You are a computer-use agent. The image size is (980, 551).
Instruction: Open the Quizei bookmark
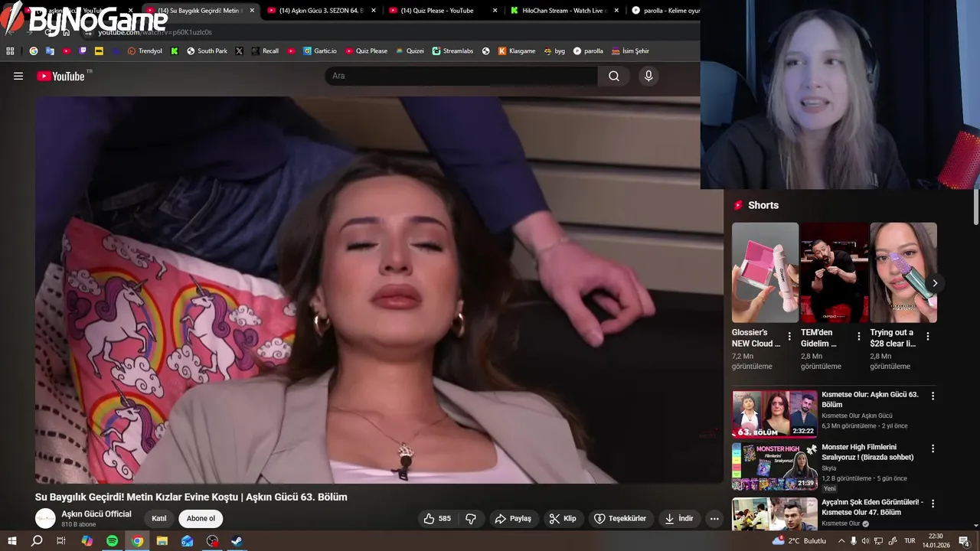(x=410, y=51)
